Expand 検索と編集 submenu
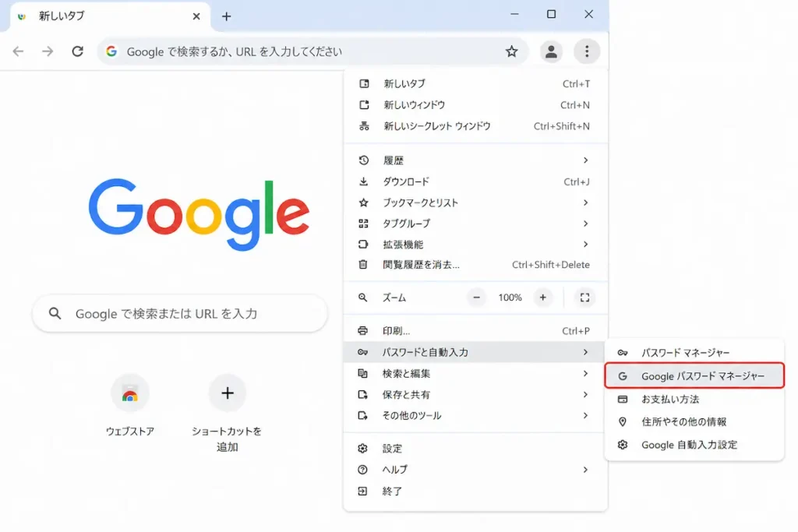 tap(475, 373)
